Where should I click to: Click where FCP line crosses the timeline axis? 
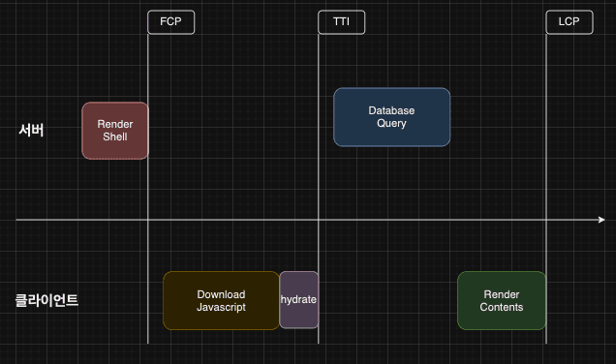(x=148, y=220)
